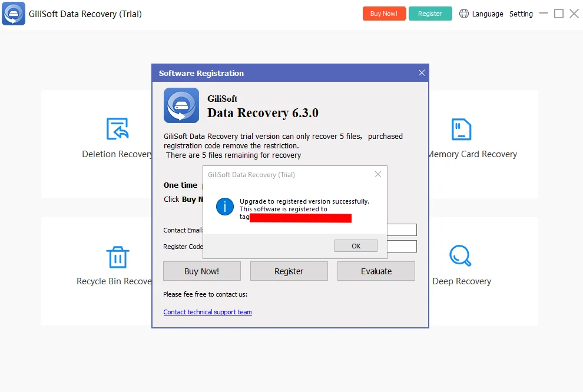Confirm the popup with OK
Image resolution: width=583 pixels, height=392 pixels.
click(356, 246)
